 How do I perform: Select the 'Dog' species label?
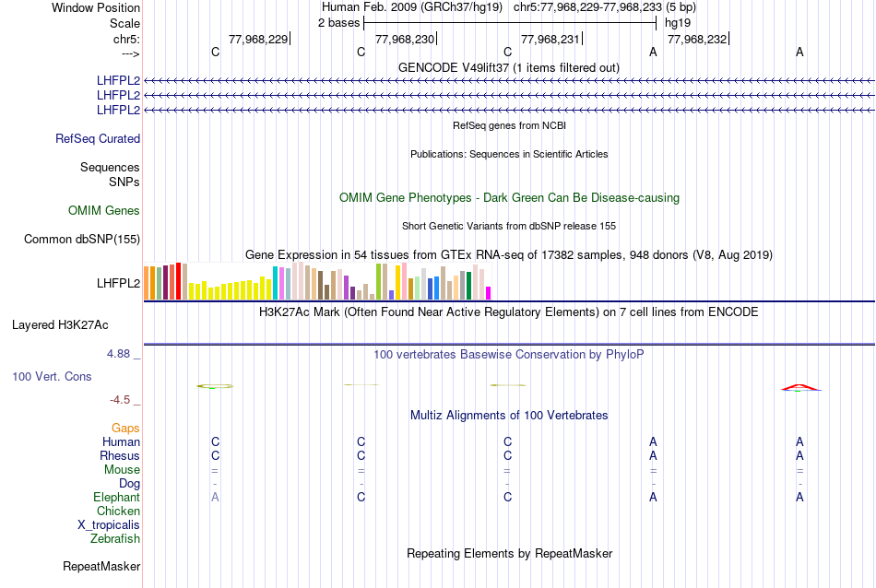[x=129, y=484]
